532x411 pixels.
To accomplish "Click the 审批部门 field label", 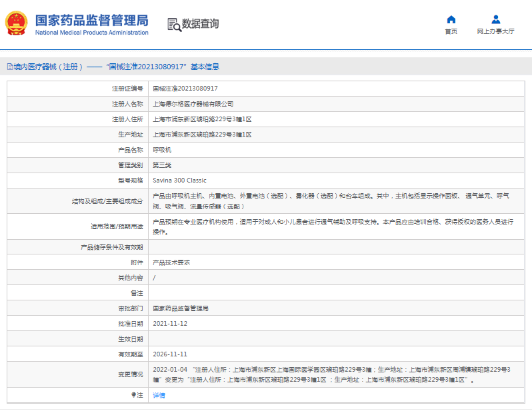I will click(x=131, y=308).
